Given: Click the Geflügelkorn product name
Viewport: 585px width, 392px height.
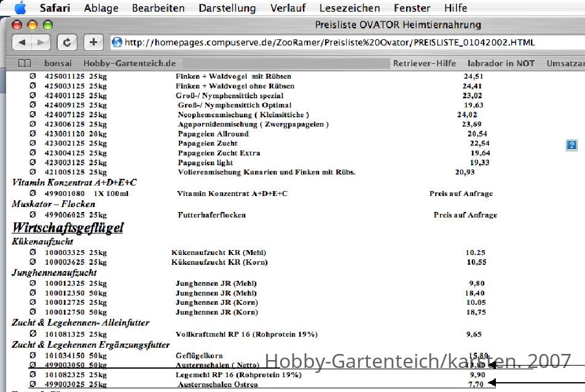Looking at the screenshot, I should pos(199,356).
